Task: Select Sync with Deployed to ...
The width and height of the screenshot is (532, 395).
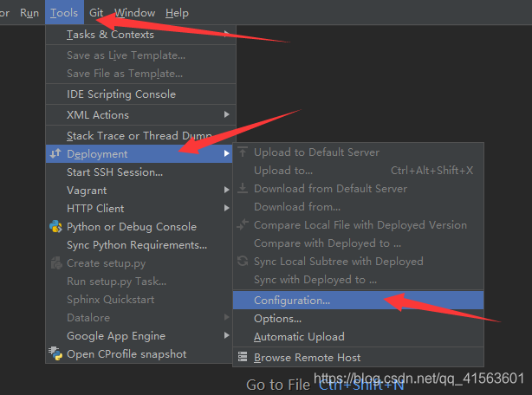Action: [x=359, y=280]
